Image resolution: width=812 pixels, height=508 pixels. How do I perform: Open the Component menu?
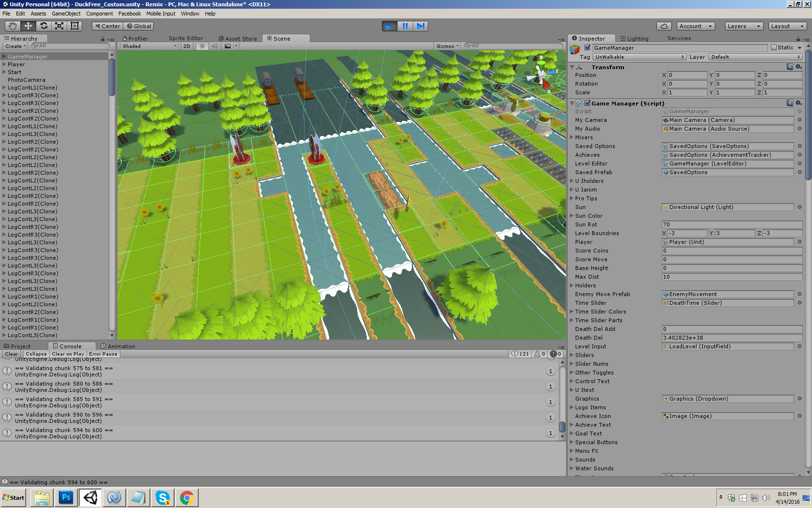(100, 14)
